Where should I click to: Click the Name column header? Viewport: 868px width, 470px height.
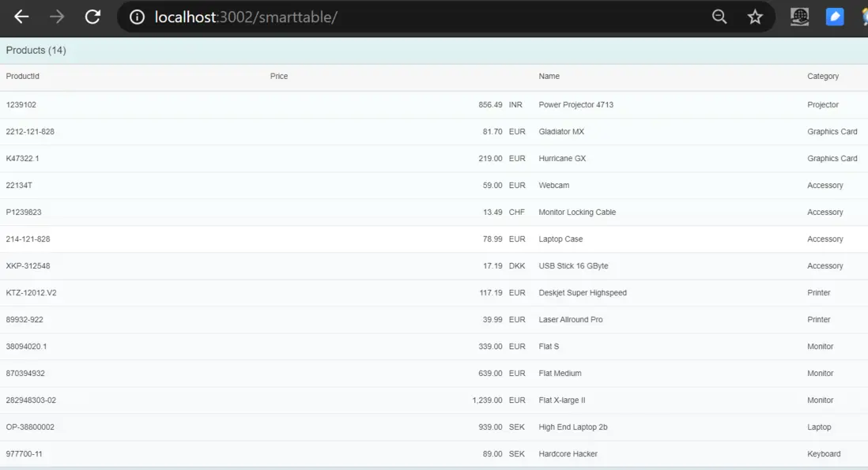[x=549, y=77]
